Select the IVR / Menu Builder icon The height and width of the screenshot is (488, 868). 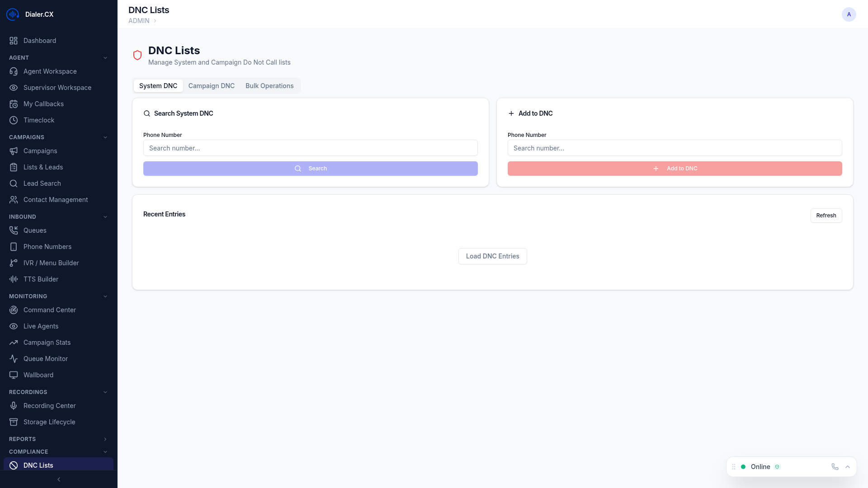pos(14,263)
